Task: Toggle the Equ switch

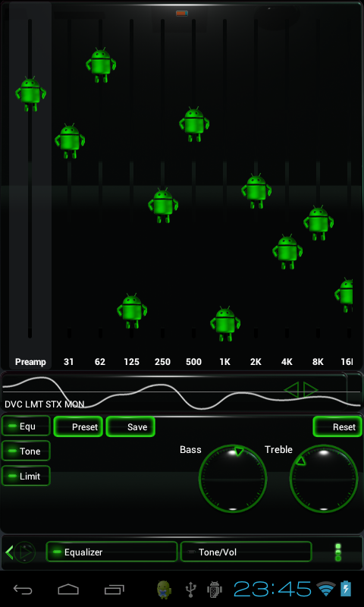Action: click(x=26, y=426)
